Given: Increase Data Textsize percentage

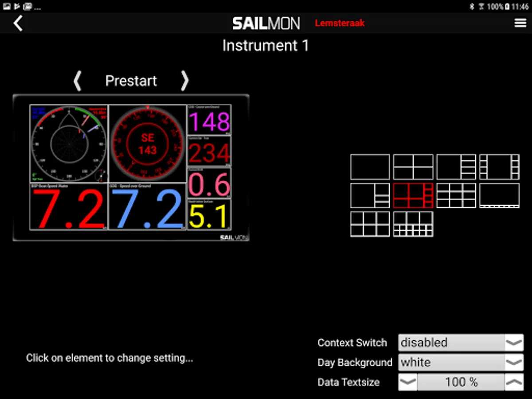Looking at the screenshot, I should (x=514, y=382).
